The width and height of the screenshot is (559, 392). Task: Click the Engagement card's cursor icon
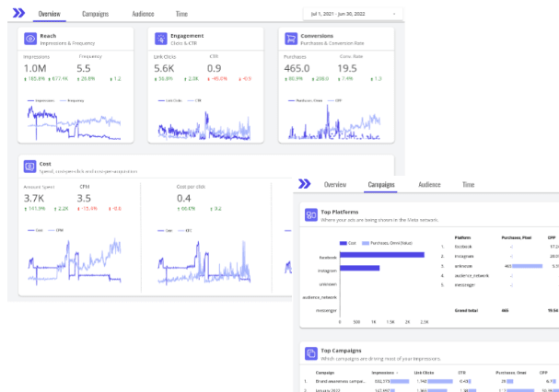[160, 39]
